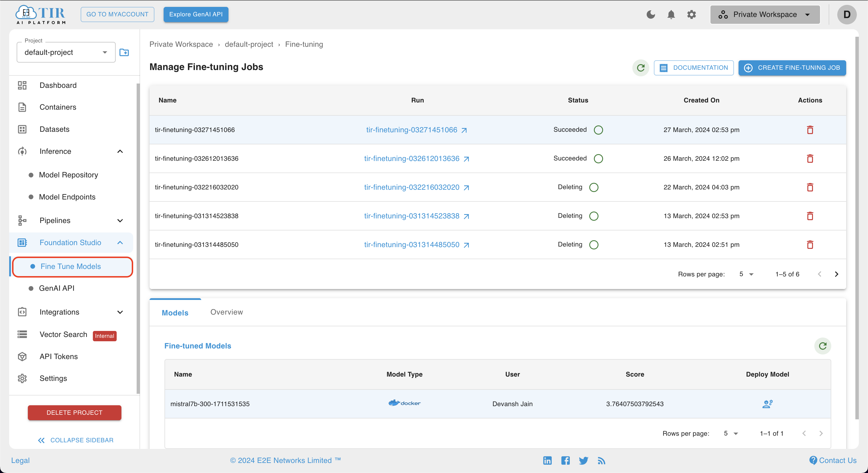Image resolution: width=868 pixels, height=473 pixels.
Task: Open run link tir-finetuning-03271451066
Action: click(416, 130)
